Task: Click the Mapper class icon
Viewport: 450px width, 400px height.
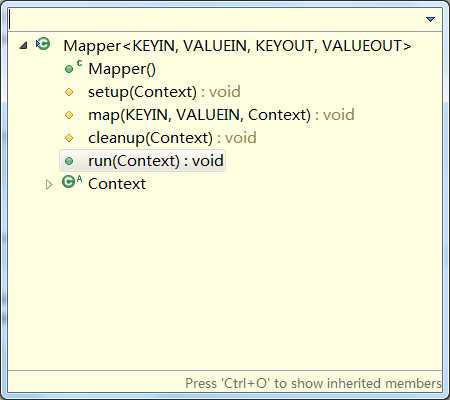Action: [x=43, y=44]
